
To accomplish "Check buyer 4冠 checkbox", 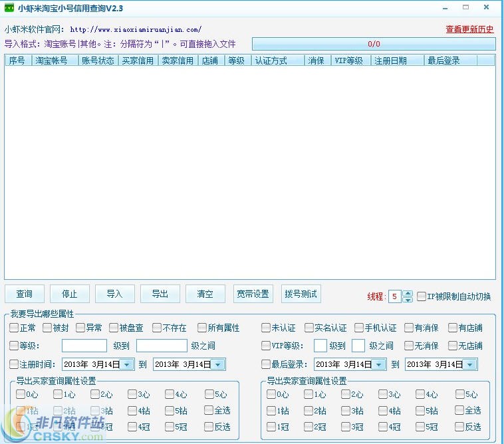I will pyautogui.click(x=132, y=427).
